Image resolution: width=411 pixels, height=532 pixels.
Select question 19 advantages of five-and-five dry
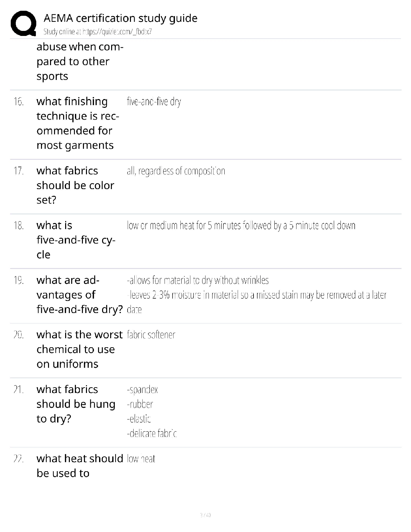pyautogui.click(x=80, y=295)
